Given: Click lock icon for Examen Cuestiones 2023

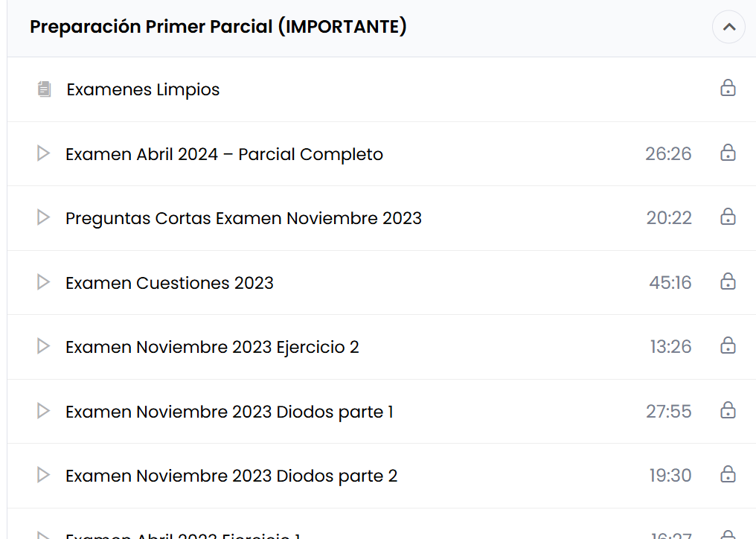Looking at the screenshot, I should pyautogui.click(x=728, y=282).
